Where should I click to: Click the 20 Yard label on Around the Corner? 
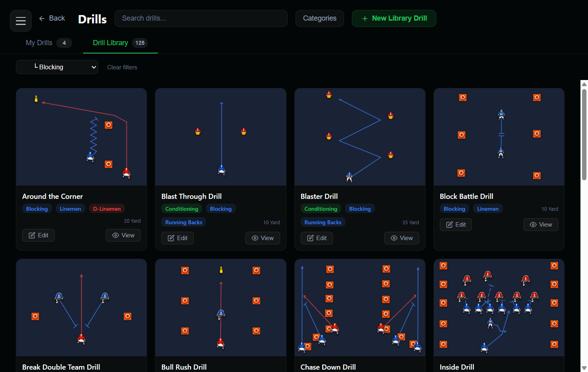click(132, 221)
